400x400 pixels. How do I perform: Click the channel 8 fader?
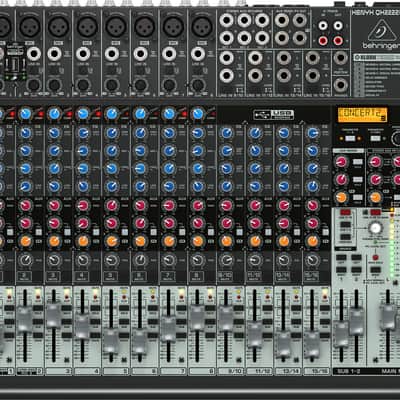[197, 317]
